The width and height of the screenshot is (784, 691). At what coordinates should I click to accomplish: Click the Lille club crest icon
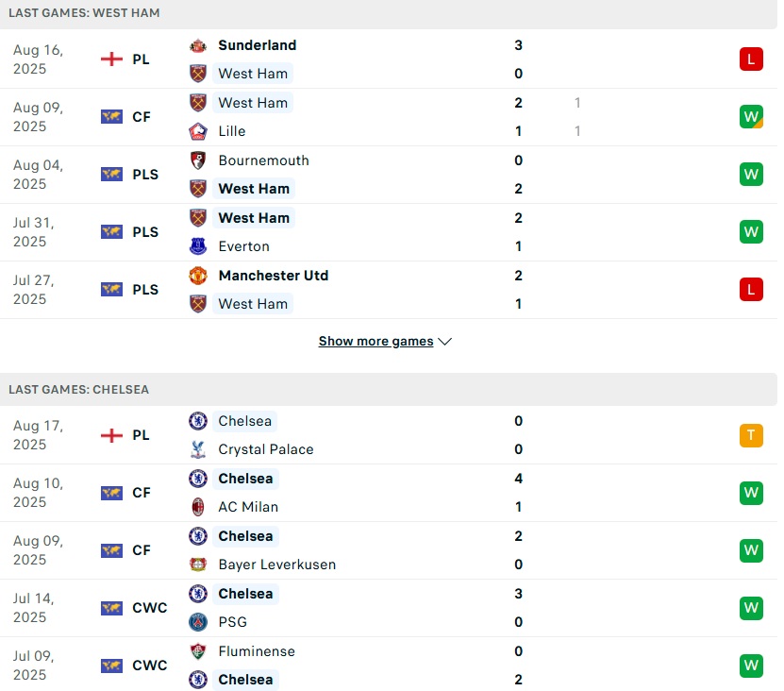click(198, 131)
